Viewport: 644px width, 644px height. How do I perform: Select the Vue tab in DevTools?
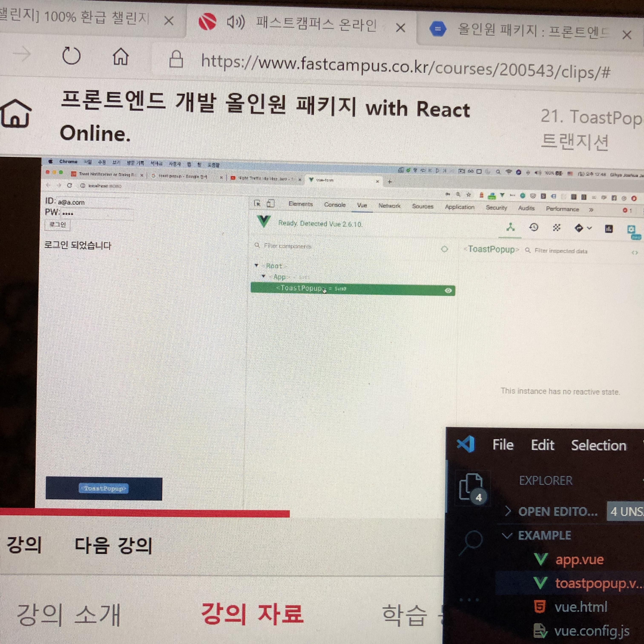(362, 205)
